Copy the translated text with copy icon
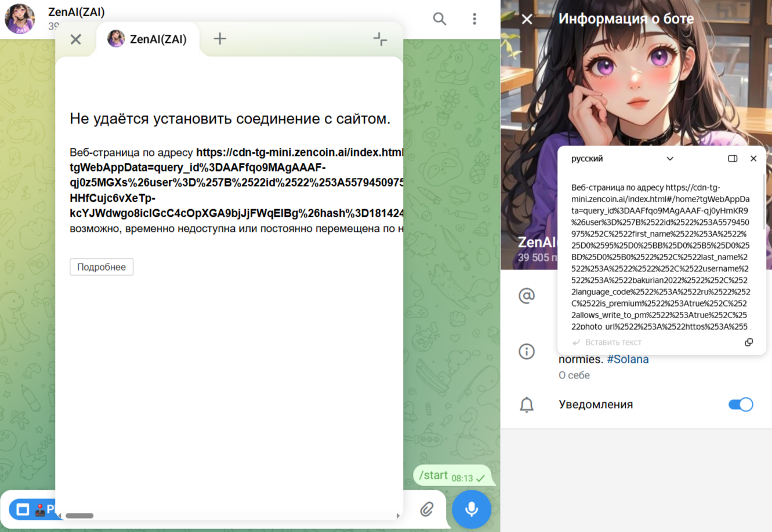This screenshot has height=532, width=772. tap(749, 342)
